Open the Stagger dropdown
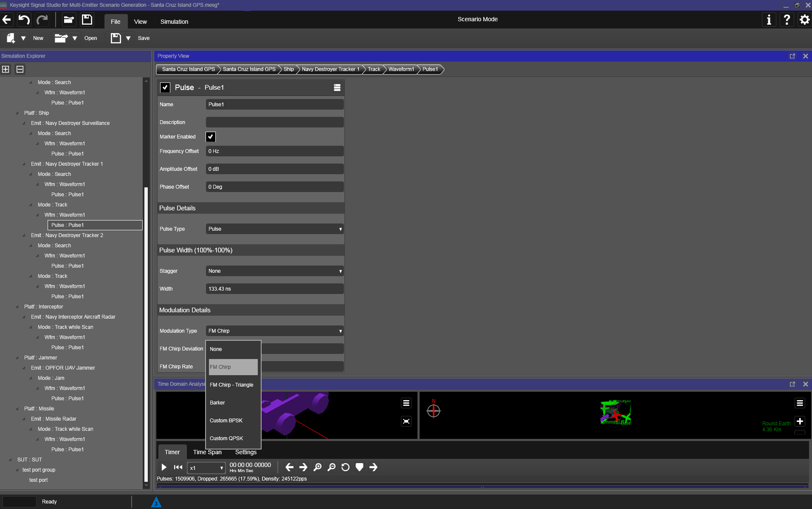 click(274, 271)
